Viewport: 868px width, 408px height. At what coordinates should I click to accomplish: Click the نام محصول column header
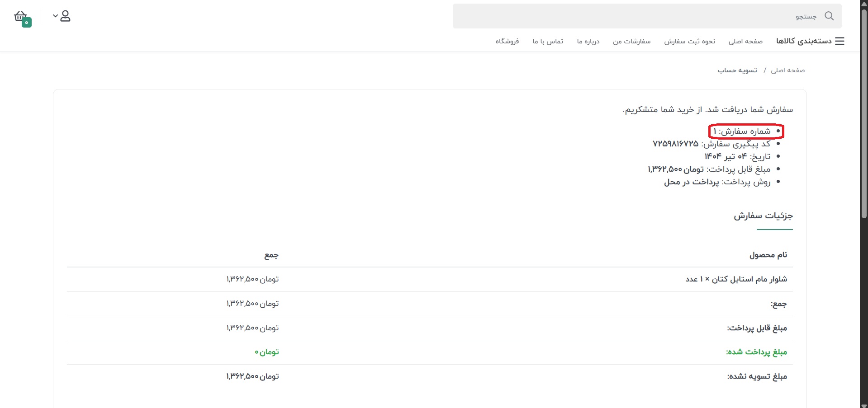coord(768,255)
